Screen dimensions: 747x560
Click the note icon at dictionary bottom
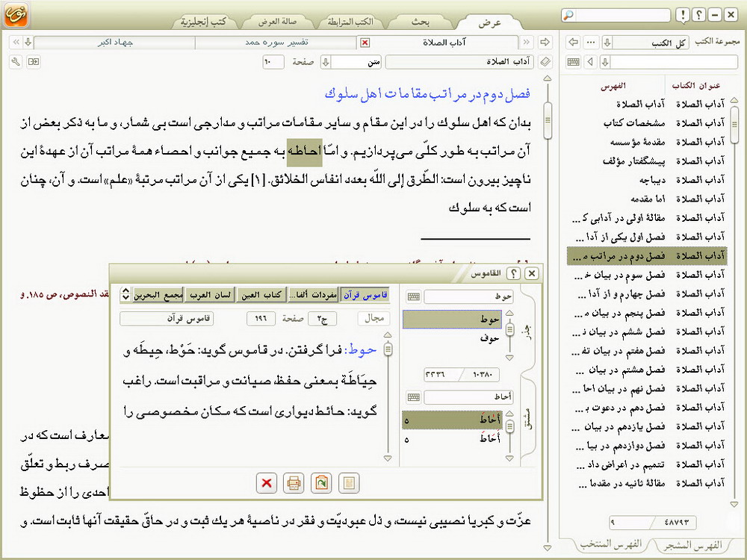point(349,483)
